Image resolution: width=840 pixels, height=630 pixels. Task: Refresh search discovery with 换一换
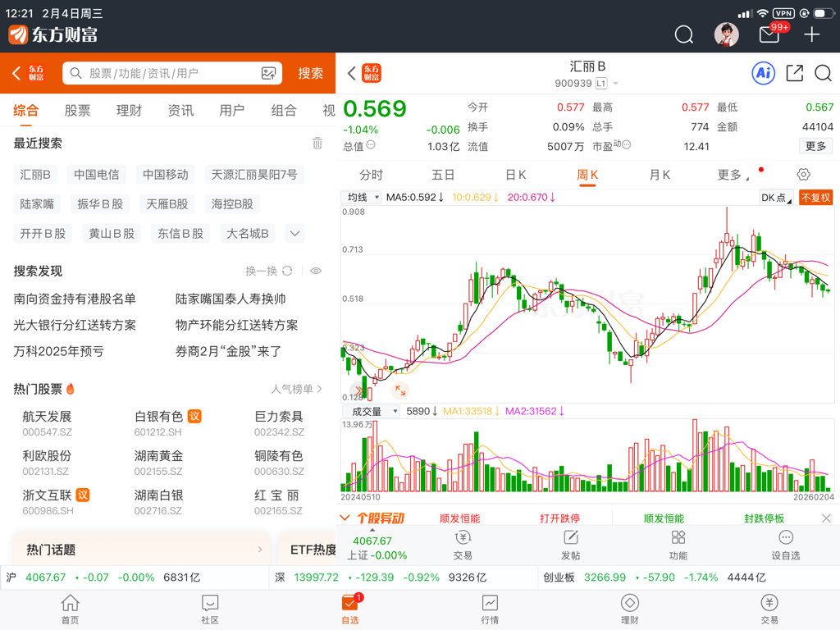269,271
